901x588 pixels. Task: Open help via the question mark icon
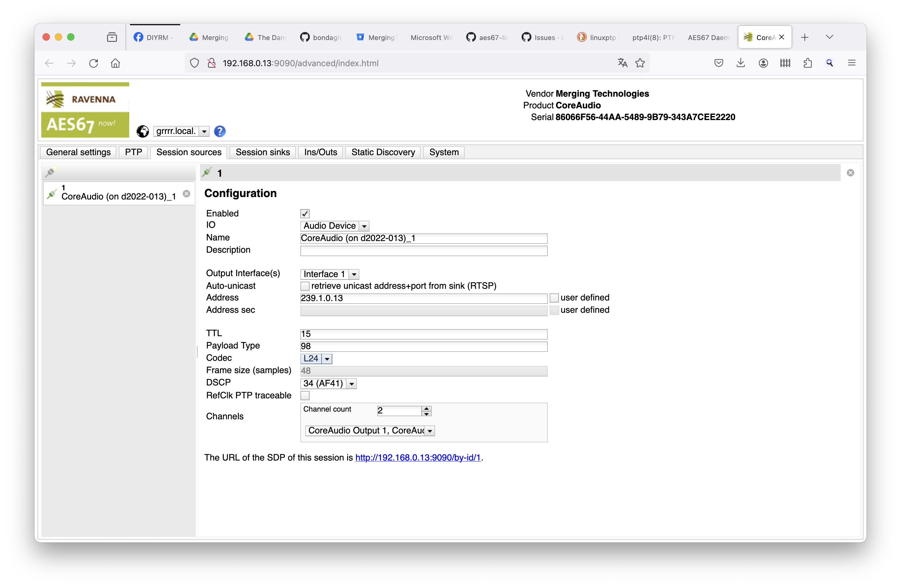click(220, 131)
